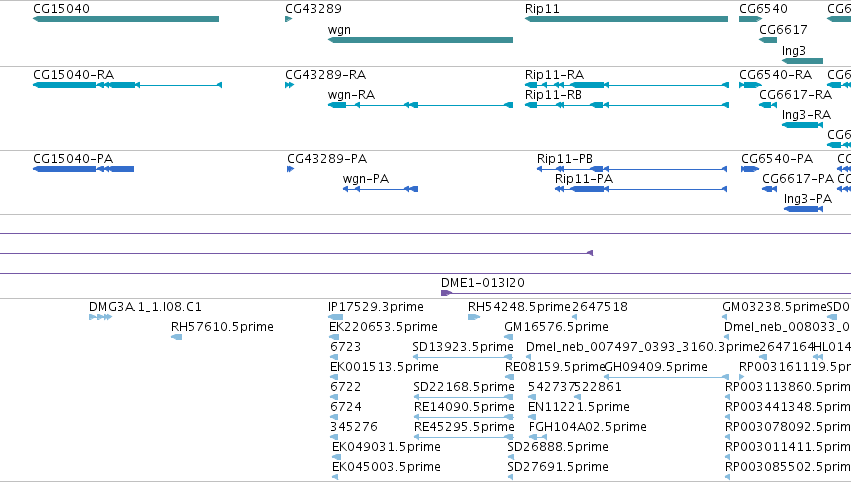Viewport: 851px width, 482px height.
Task: Click the RH57610.5prime label text
Action: point(222,327)
